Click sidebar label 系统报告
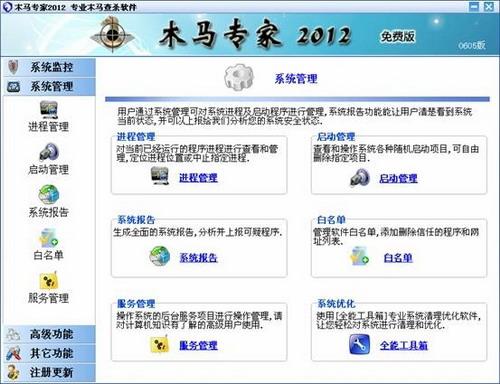This screenshot has width=500, height=384. click(49, 212)
